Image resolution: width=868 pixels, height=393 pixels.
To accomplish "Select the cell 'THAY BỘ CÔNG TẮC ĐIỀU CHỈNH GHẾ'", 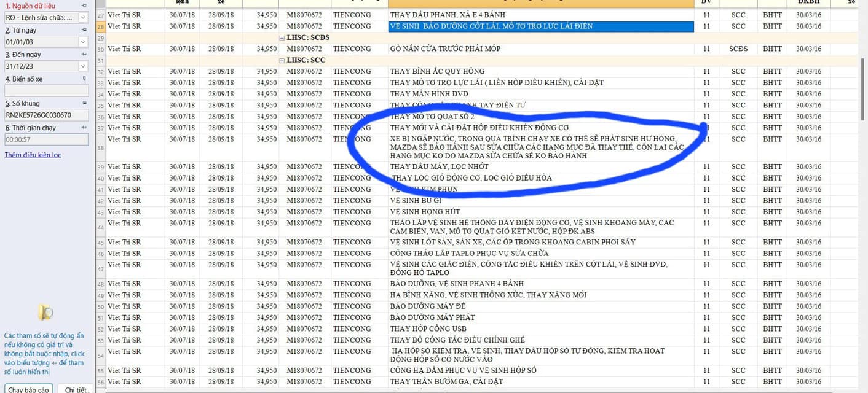I will (x=541, y=340).
